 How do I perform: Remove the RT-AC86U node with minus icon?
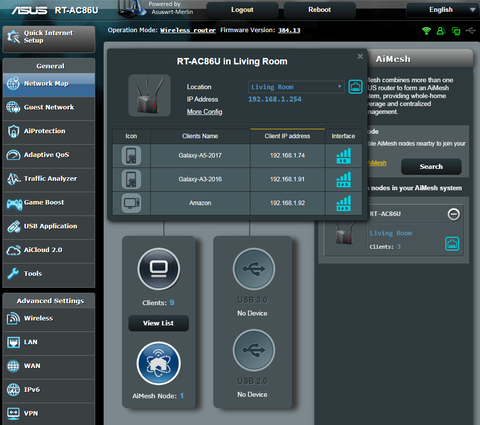point(453,214)
